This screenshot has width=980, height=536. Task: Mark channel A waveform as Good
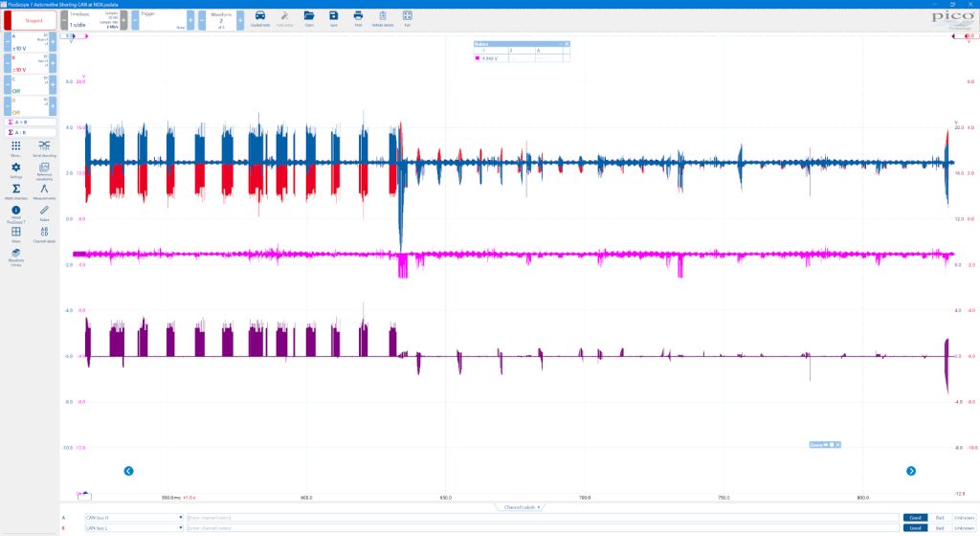point(916,518)
